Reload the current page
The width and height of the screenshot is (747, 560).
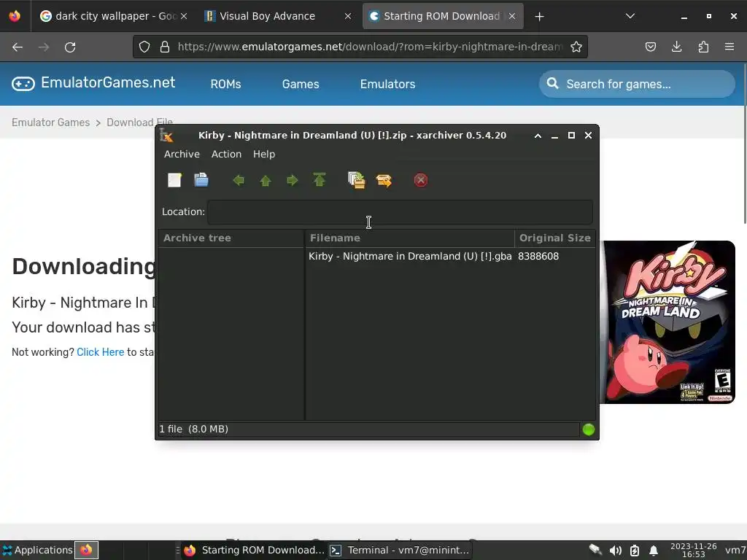coord(70,47)
